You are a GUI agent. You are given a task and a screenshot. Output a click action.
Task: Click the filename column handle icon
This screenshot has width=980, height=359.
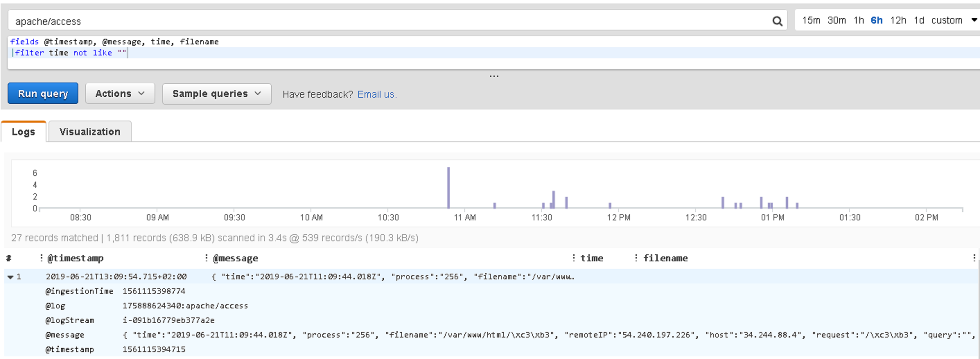pos(636,258)
